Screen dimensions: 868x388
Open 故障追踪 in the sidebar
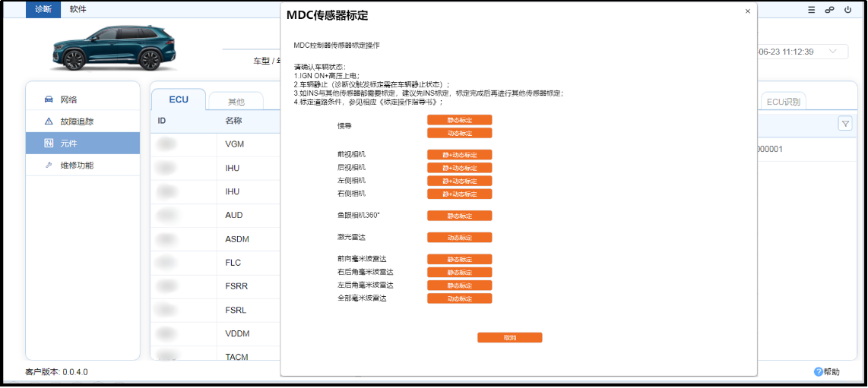[x=83, y=121]
